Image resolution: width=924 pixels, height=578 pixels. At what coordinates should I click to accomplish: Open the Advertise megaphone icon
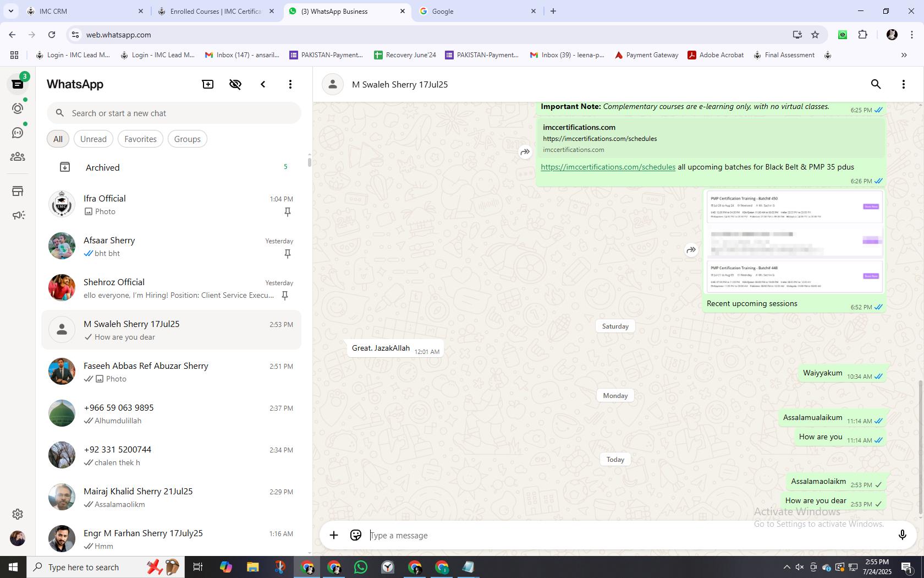click(x=18, y=215)
